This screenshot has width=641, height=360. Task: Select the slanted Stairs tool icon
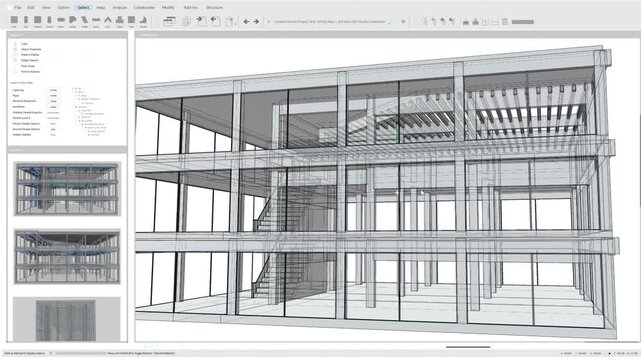point(84,20)
